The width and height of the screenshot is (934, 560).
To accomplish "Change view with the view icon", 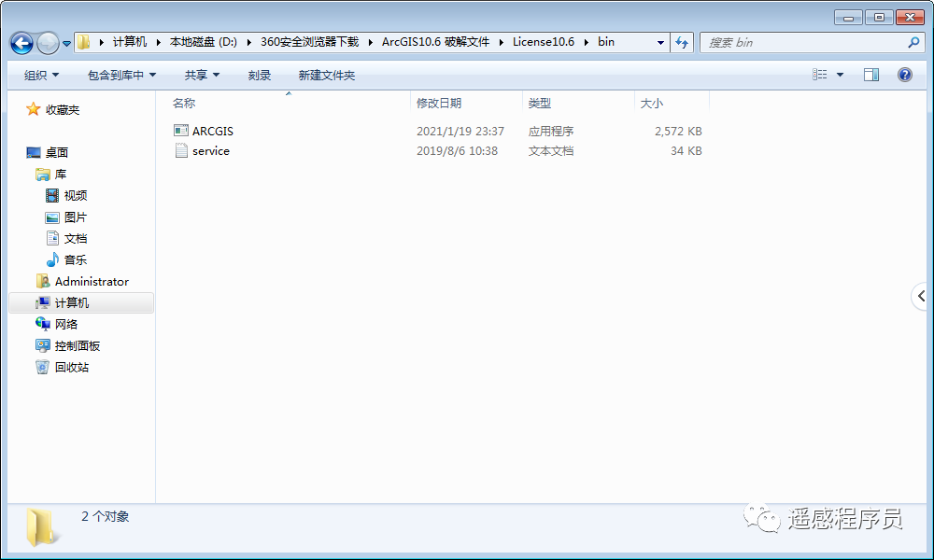I will [820, 75].
